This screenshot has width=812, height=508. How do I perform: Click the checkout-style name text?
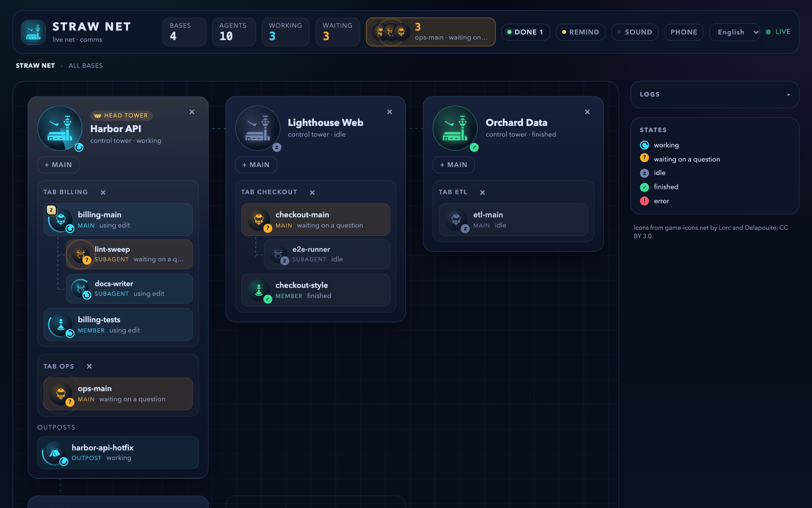[302, 285]
